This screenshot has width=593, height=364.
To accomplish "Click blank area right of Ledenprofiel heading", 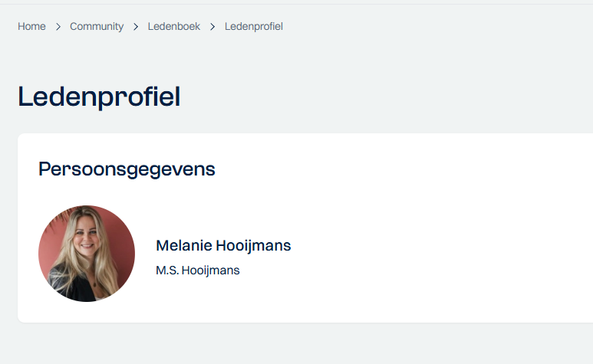I will tap(378, 97).
